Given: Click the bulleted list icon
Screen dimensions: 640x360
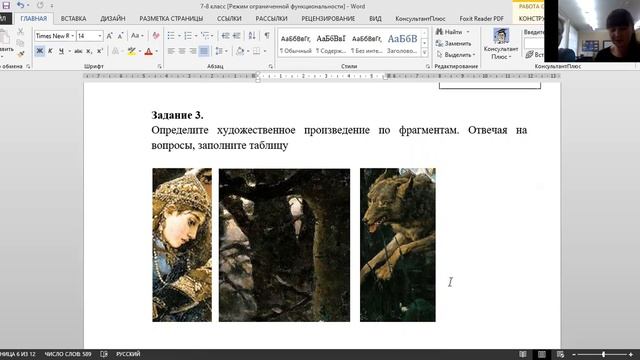Looking at the screenshot, I should (x=171, y=36).
